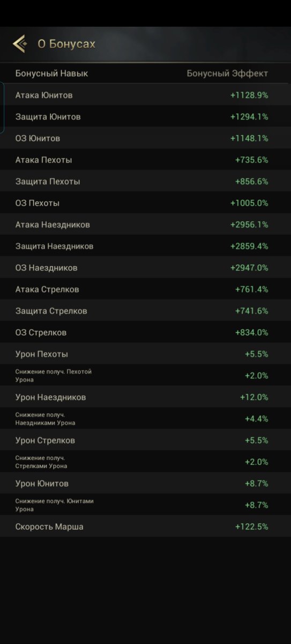
Task: Click the ОЗ Стрелков +834.0% value
Action: [251, 333]
